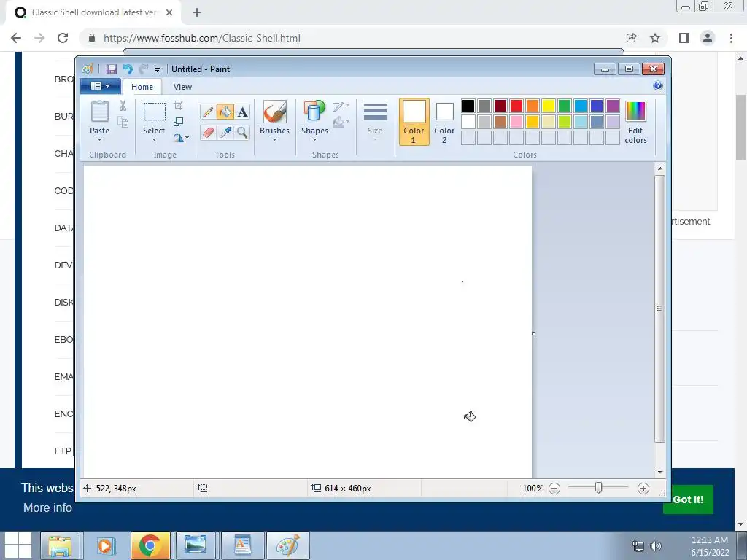This screenshot has width=747, height=560.
Task: Pick the green color swatch
Action: [565, 106]
